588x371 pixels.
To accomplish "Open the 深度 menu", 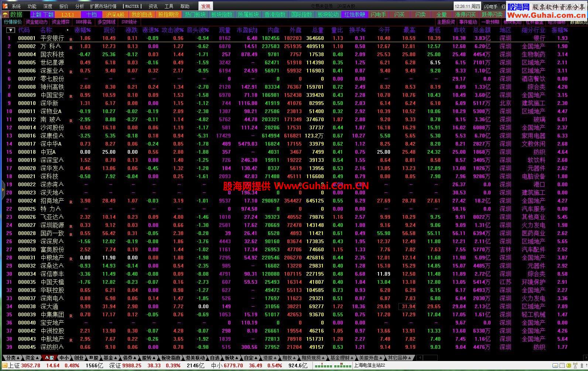I will [x=48, y=6].
